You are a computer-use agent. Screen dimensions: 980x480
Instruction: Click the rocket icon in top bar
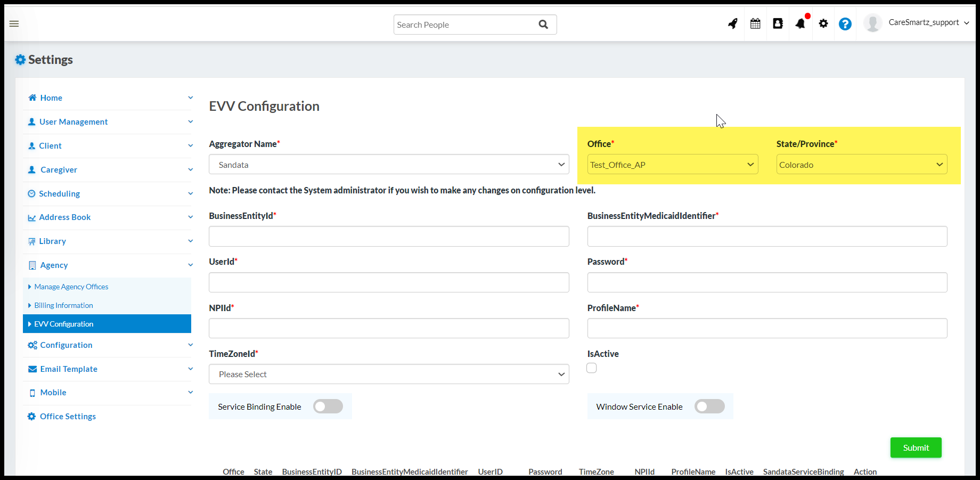pyautogui.click(x=733, y=23)
